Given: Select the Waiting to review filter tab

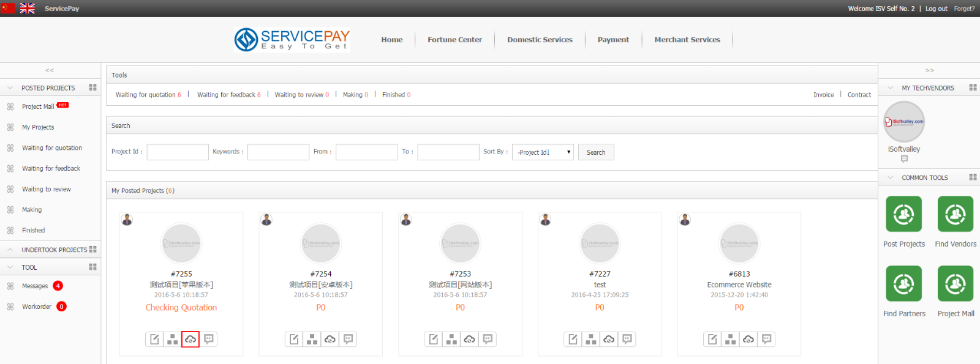Looking at the screenshot, I should [302, 95].
